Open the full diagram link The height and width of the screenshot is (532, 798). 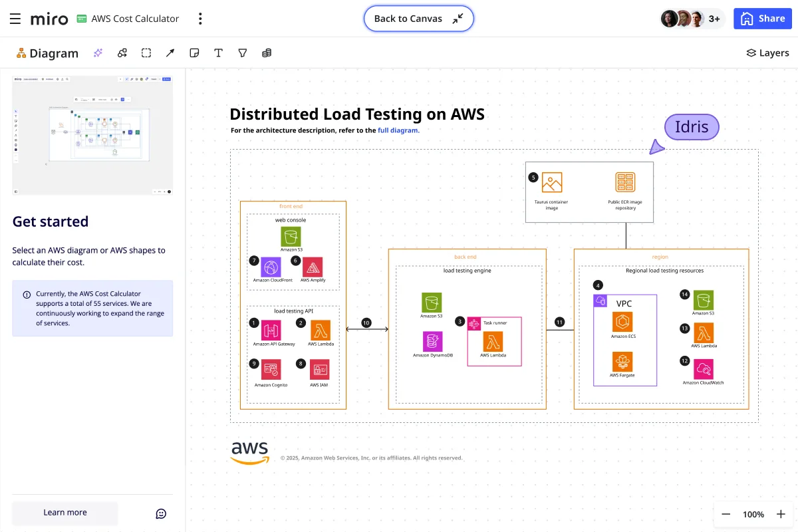[398, 130]
